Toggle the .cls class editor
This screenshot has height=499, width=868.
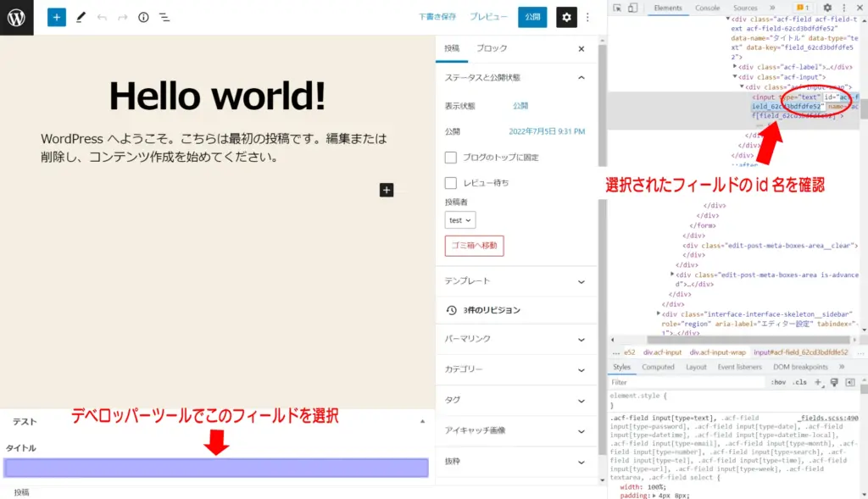799,382
